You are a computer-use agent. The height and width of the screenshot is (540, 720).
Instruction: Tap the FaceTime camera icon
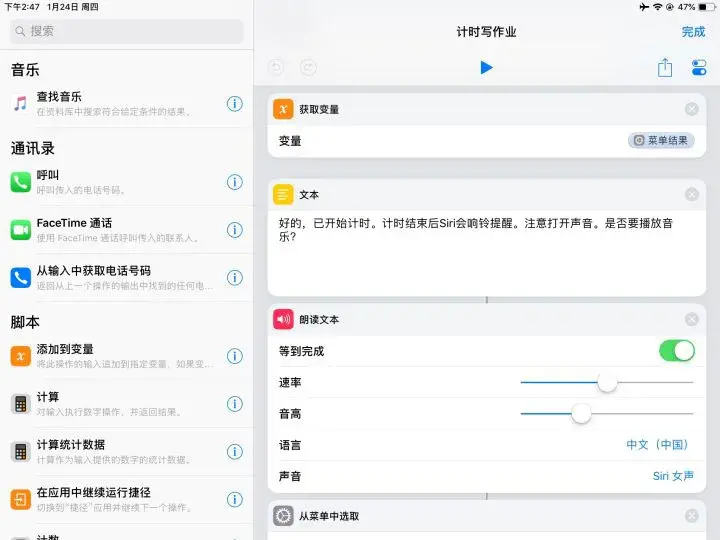[20, 230]
